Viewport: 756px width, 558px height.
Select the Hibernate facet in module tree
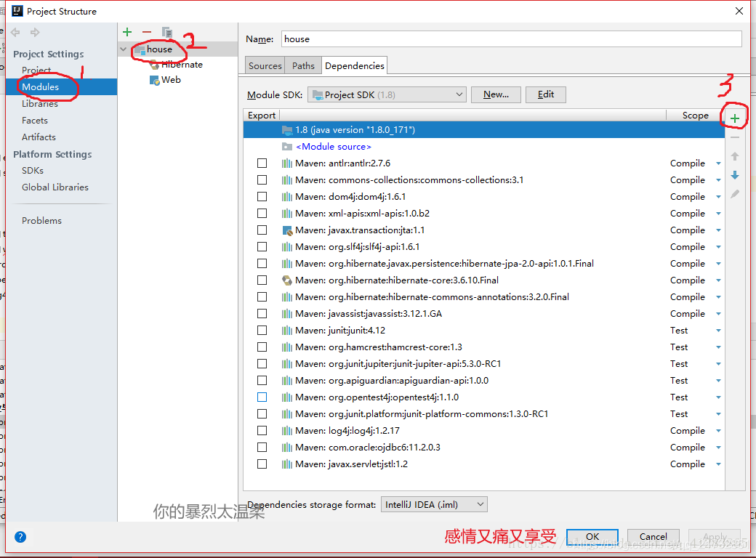[181, 65]
